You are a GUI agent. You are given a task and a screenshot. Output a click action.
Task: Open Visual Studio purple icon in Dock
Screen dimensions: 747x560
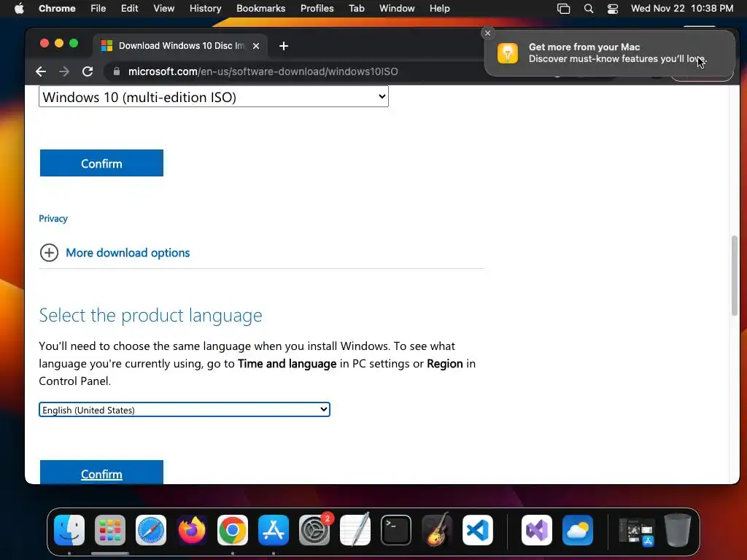(x=537, y=530)
